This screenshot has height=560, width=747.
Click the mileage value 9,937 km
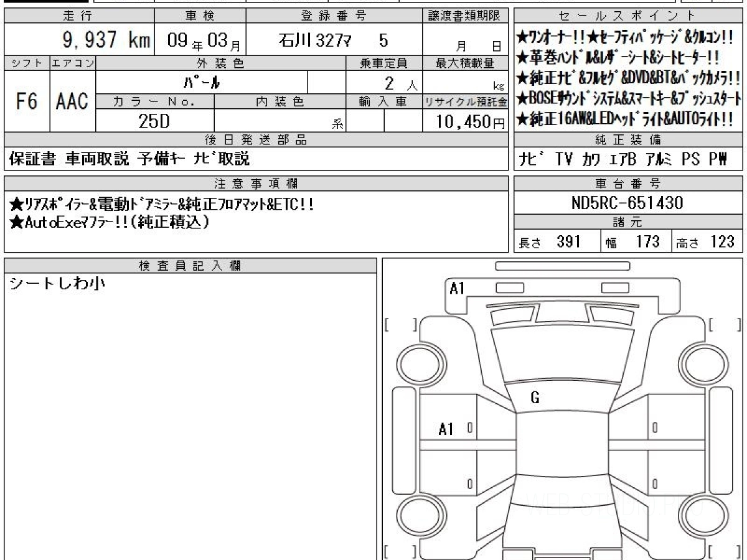106,41
